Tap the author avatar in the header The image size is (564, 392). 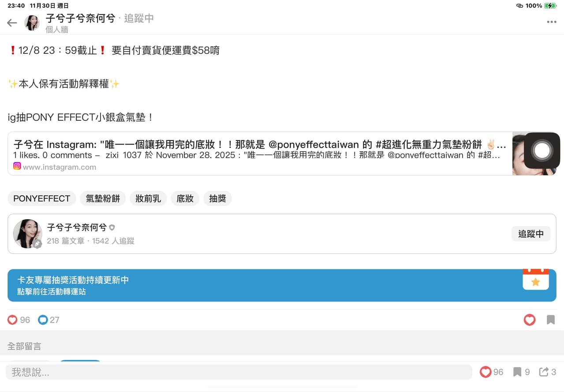pos(32,23)
